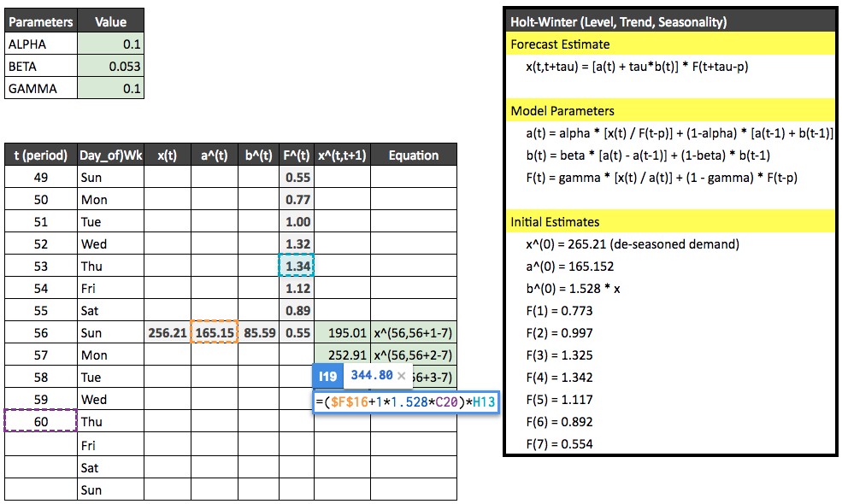The width and height of the screenshot is (842, 504).
Task: Click the b^(t) value 85.59
Action: pos(258,332)
